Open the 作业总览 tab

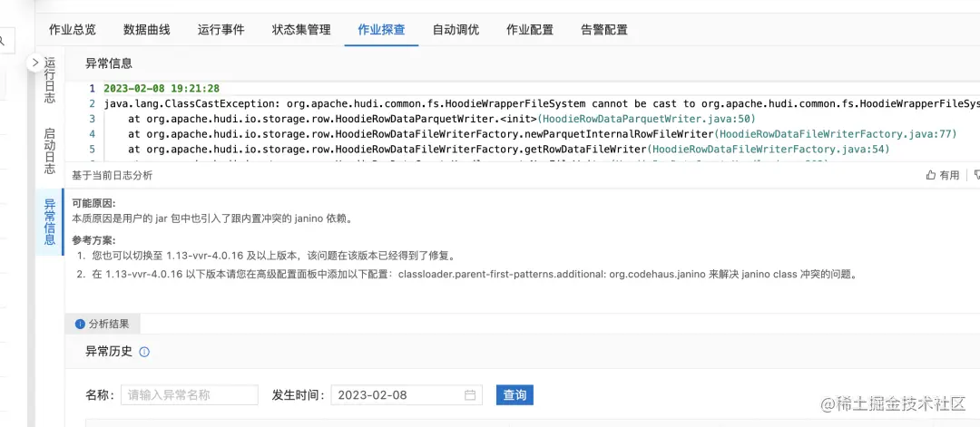point(73,29)
